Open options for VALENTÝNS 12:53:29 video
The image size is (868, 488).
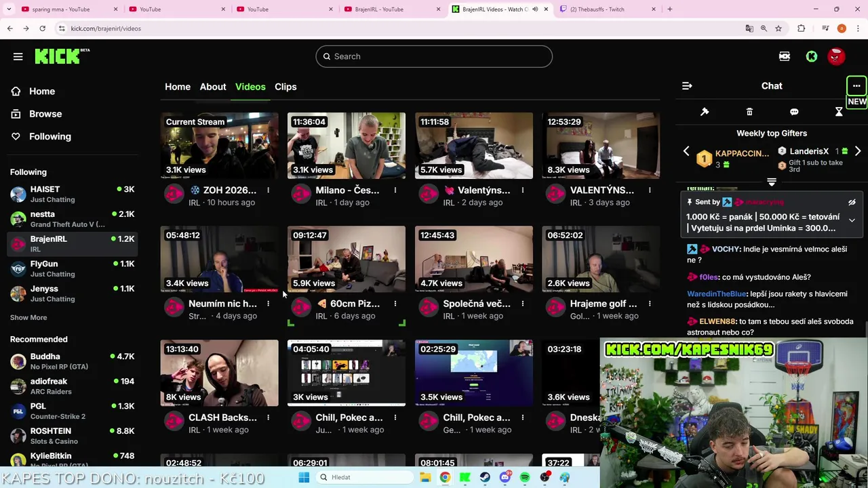tap(650, 190)
